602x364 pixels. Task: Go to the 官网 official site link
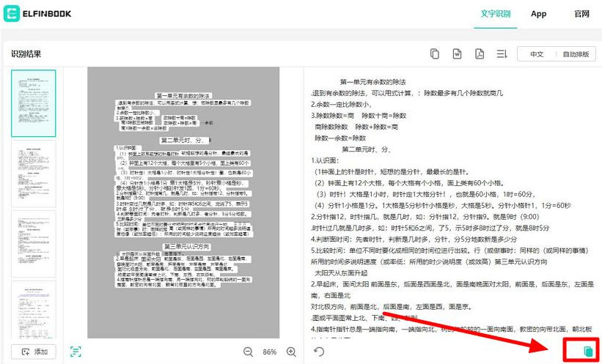pos(582,14)
